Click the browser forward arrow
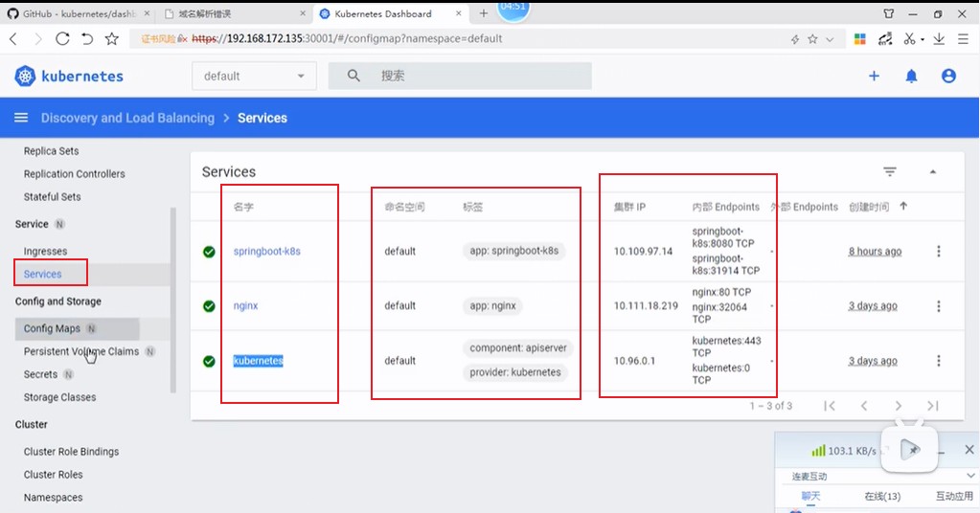980x513 pixels. point(38,38)
